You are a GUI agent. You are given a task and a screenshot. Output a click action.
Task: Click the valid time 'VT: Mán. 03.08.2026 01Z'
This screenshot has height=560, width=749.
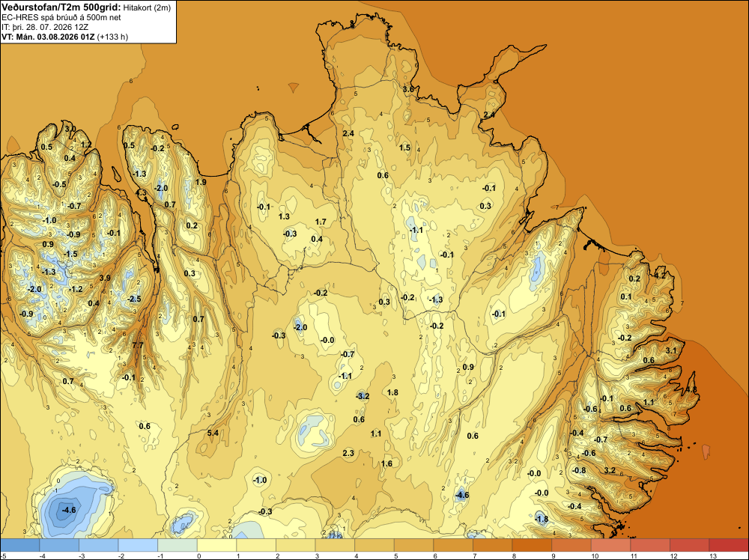click(x=48, y=37)
